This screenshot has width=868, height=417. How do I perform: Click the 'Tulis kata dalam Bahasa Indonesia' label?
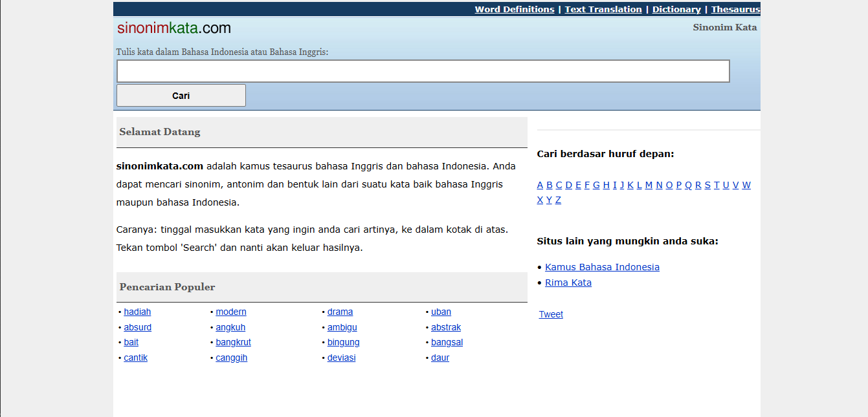coord(223,52)
